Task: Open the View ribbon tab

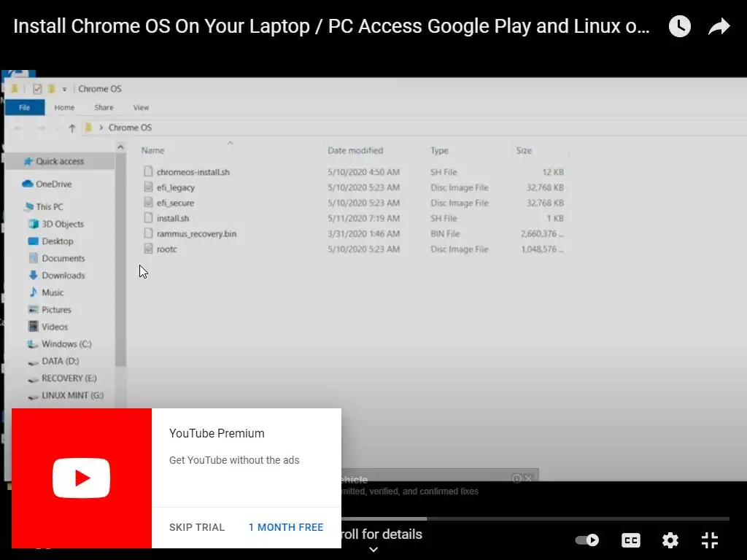Action: click(x=141, y=108)
